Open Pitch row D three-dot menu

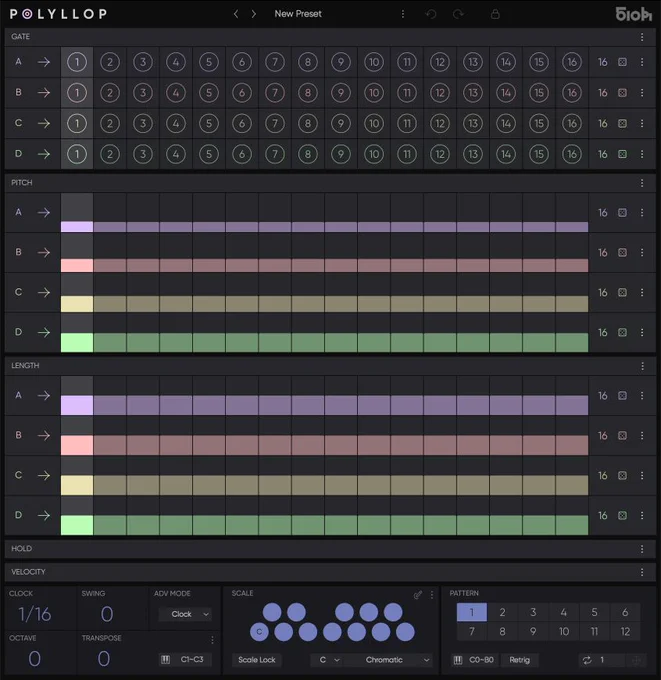642,332
